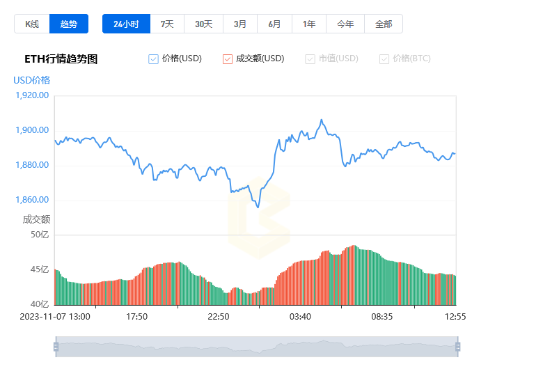Uncheck the 成交额(USD) series checkbox
Viewport: 543px width, 392px height.
point(228,59)
